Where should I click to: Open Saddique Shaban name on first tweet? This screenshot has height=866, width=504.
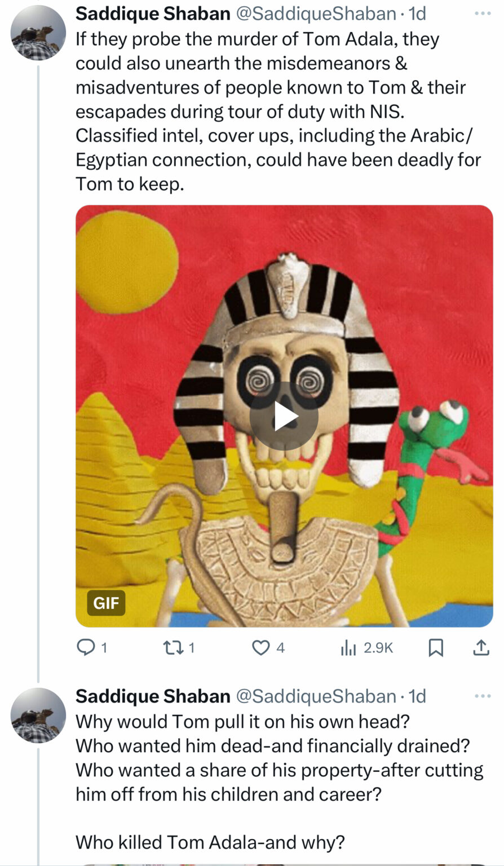coord(152,14)
